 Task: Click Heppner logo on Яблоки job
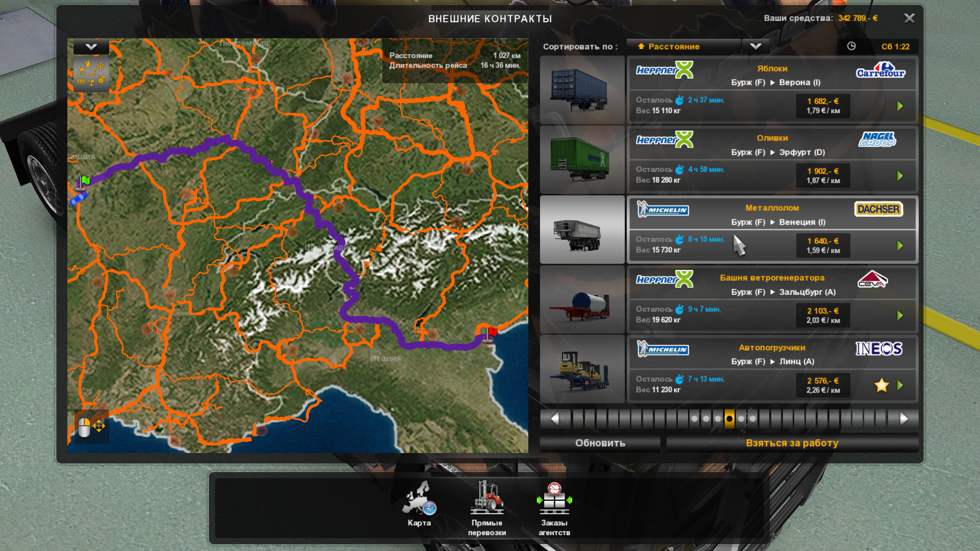[x=665, y=70]
